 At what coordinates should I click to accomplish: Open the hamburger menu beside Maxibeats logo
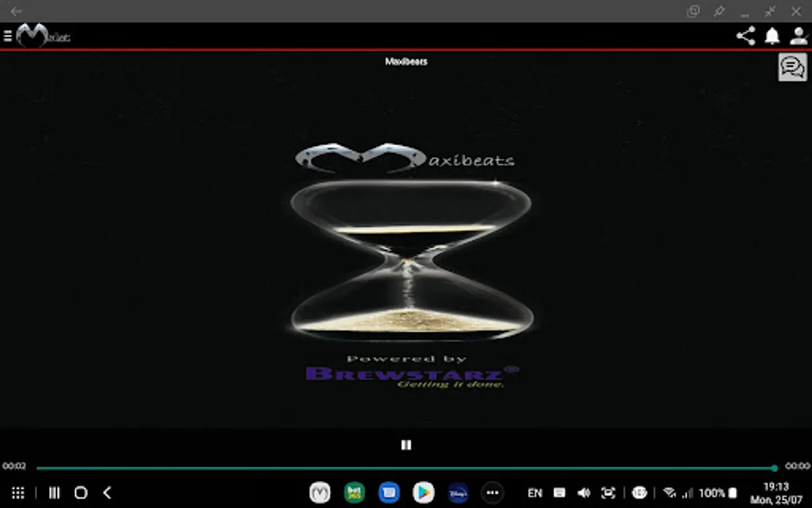[x=7, y=37]
